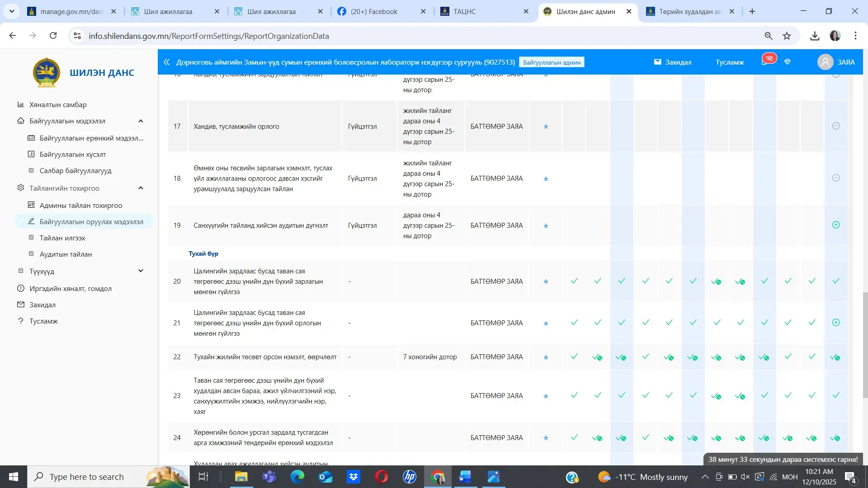This screenshot has width=868, height=488.
Task: Click minus circle icon in row 17
Action: 836,126
